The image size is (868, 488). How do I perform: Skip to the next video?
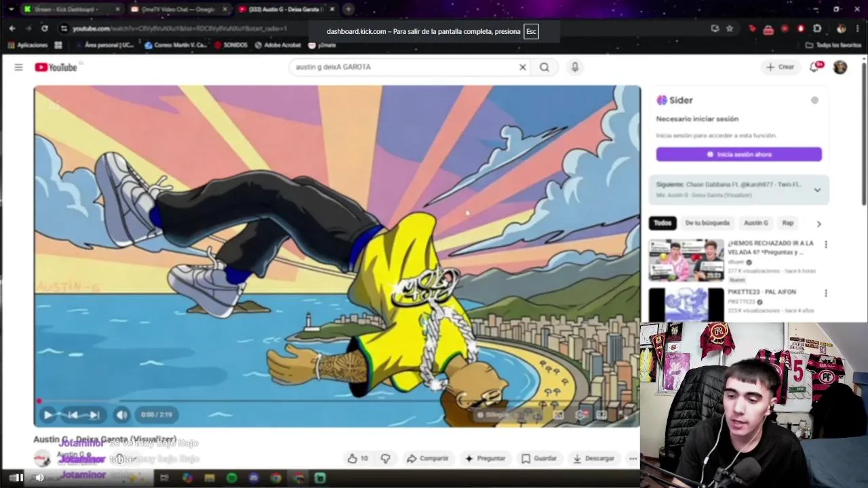(x=94, y=415)
